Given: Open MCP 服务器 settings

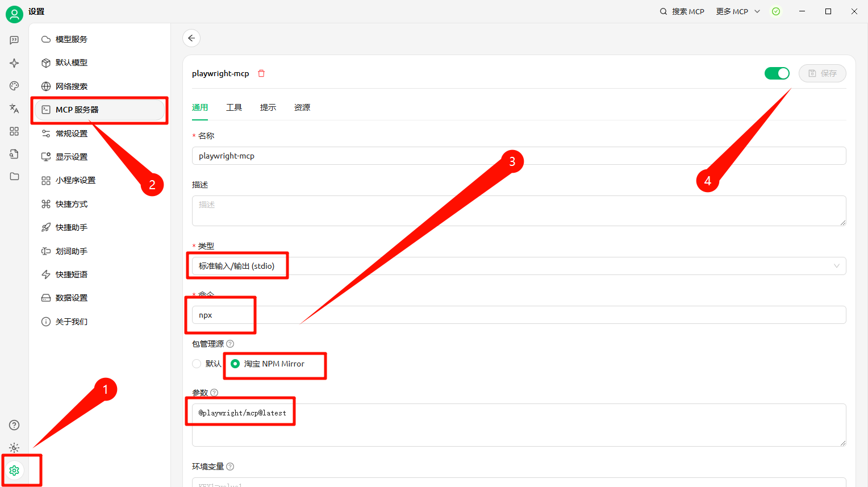Looking at the screenshot, I should tap(100, 110).
